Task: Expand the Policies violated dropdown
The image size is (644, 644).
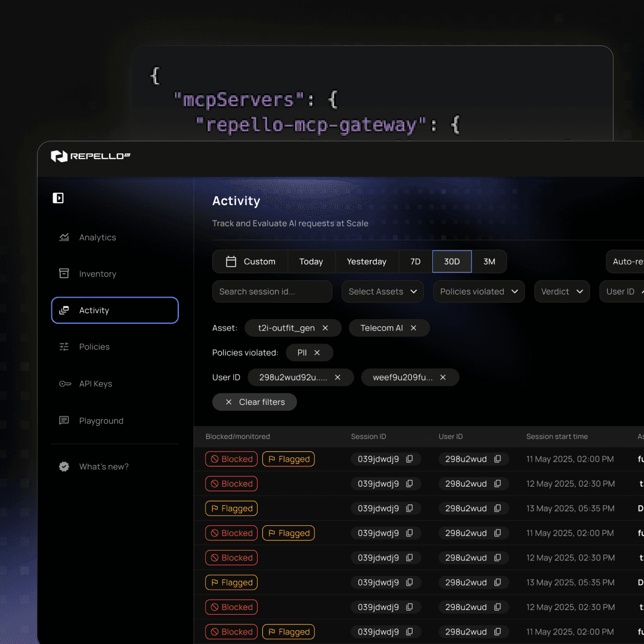Action: [x=479, y=291]
